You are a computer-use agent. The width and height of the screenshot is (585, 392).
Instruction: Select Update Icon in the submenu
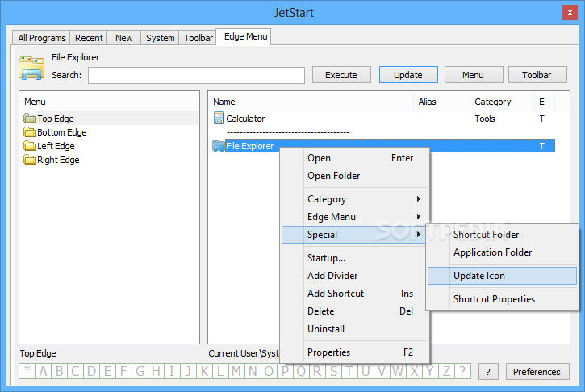point(502,276)
